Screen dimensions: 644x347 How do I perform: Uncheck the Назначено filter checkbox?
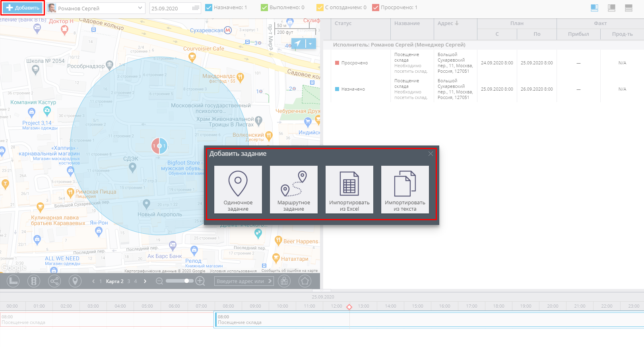pyautogui.click(x=209, y=8)
